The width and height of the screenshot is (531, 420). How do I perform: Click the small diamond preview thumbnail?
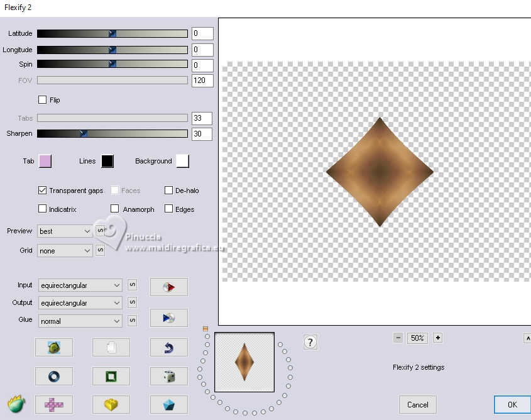(244, 362)
